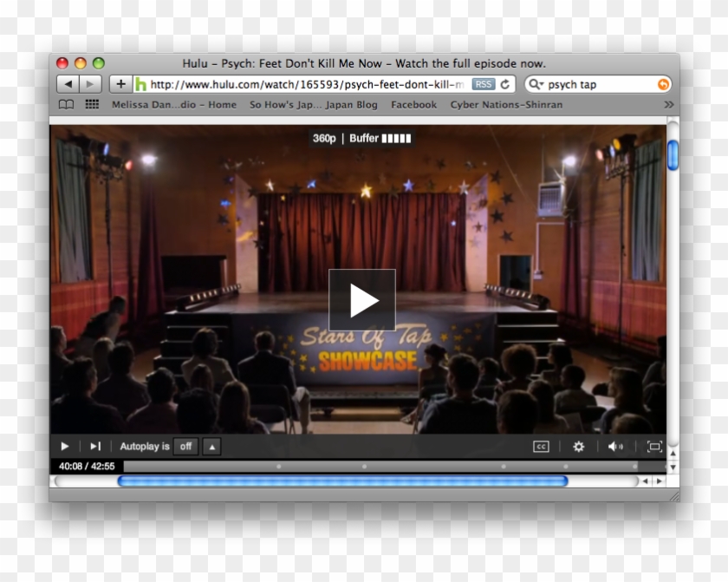Viewport: 728px width, 582px height.
Task: Toggle Autoplay off switch
Action: pos(185,447)
